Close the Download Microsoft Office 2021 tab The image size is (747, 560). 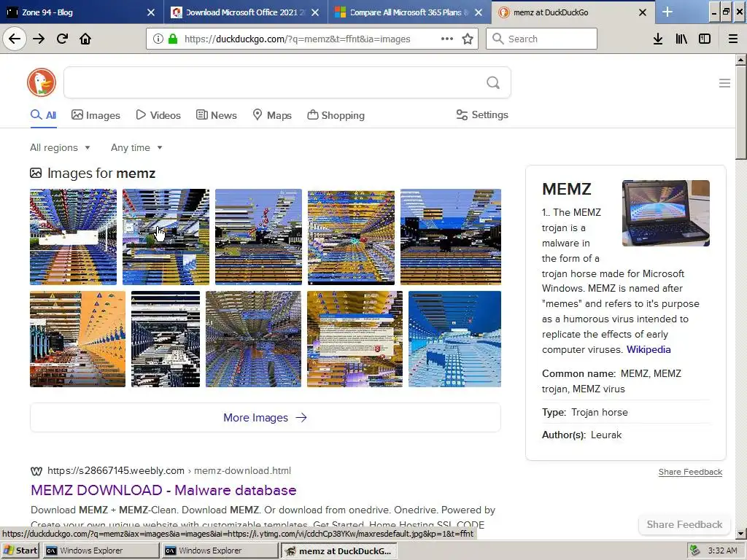click(x=315, y=12)
